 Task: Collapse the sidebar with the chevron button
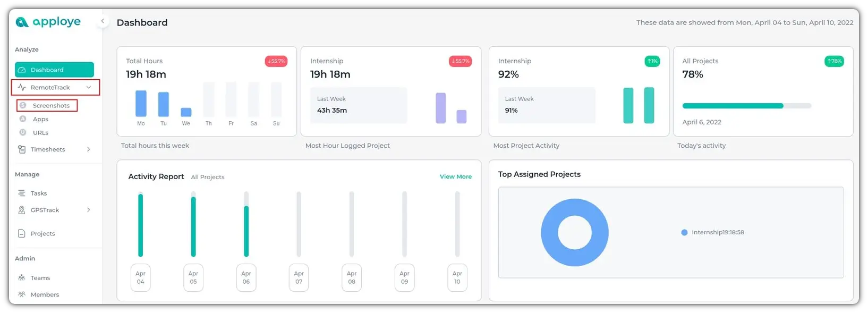(103, 21)
